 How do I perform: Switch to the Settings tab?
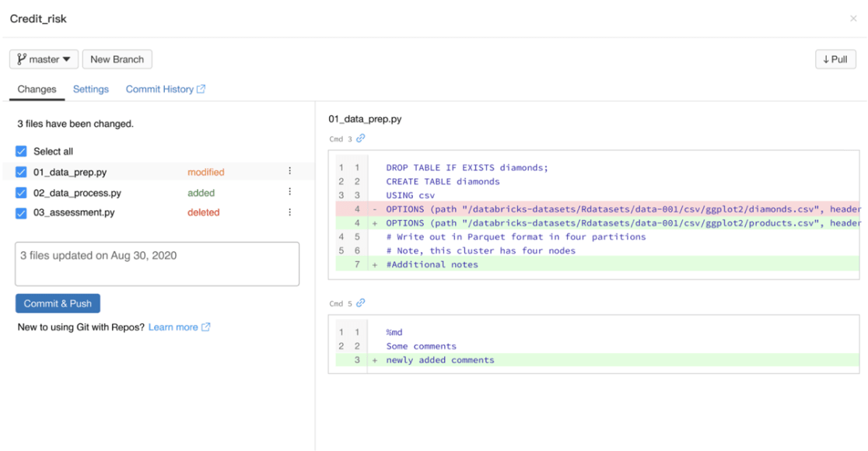90,89
